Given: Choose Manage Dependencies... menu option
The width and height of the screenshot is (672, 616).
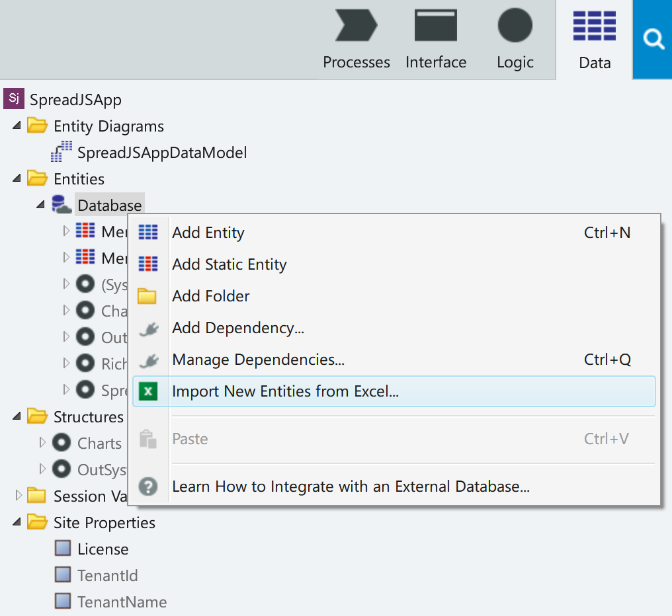Looking at the screenshot, I should click(x=394, y=360).
